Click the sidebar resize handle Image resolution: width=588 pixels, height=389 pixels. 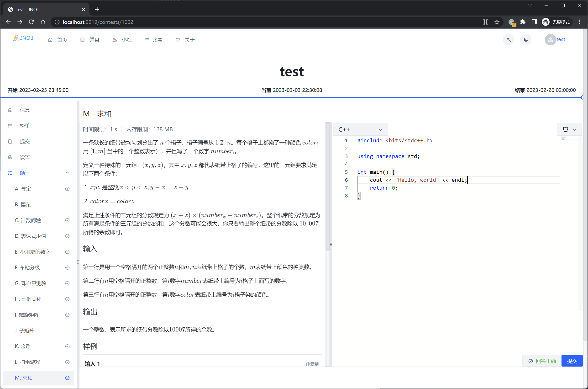pos(78,262)
